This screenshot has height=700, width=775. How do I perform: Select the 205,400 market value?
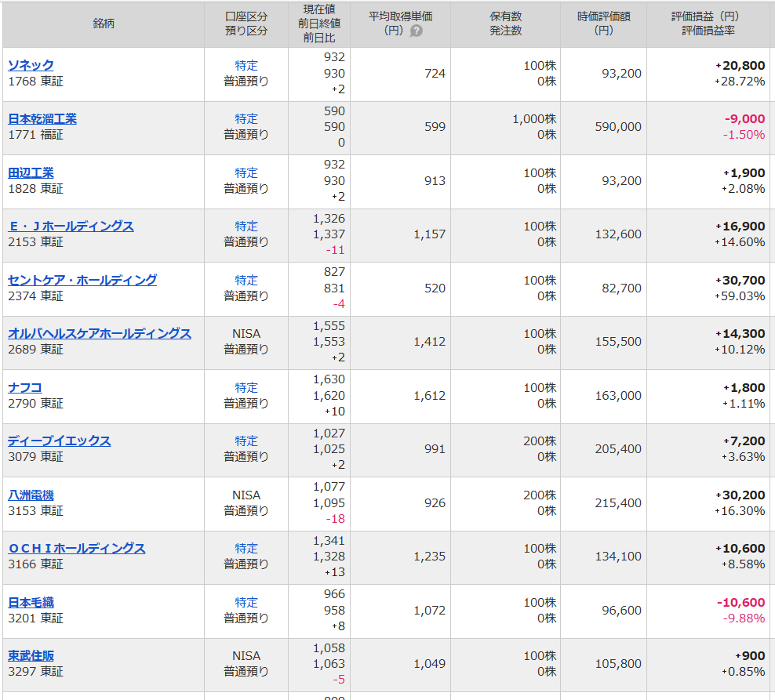(x=618, y=448)
